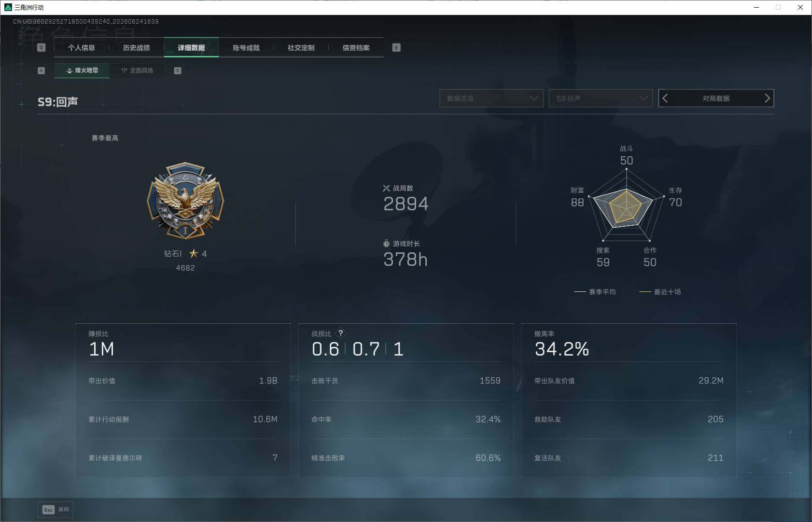This screenshot has height=522, width=812.
Task: Minimize the 三角洲行动 window
Action: pos(756,7)
